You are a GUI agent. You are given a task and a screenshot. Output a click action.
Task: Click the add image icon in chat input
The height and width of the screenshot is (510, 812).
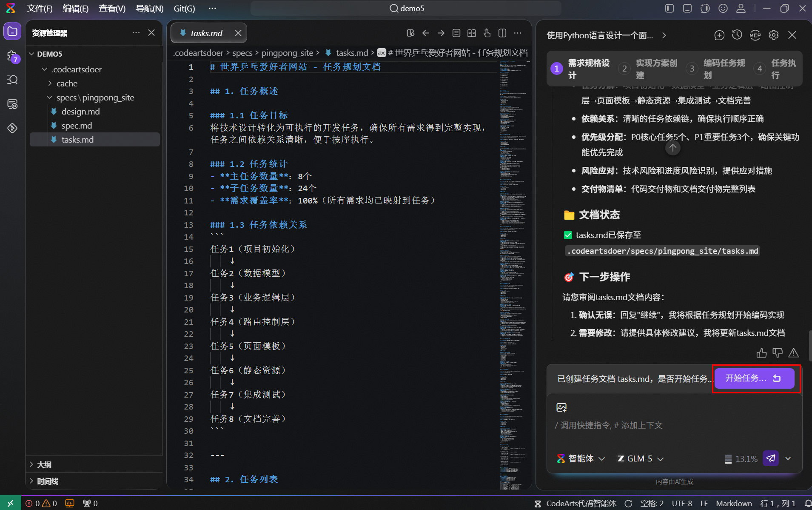click(x=561, y=407)
